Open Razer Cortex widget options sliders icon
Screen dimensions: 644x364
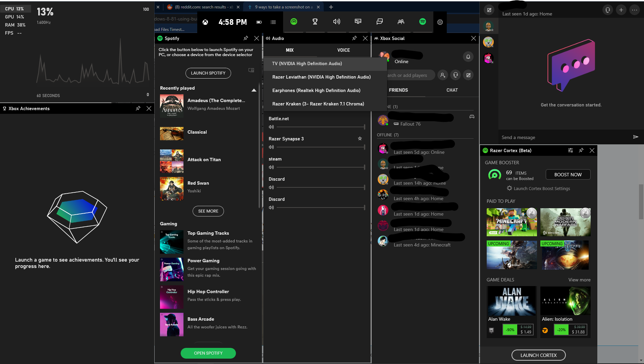coord(570,150)
